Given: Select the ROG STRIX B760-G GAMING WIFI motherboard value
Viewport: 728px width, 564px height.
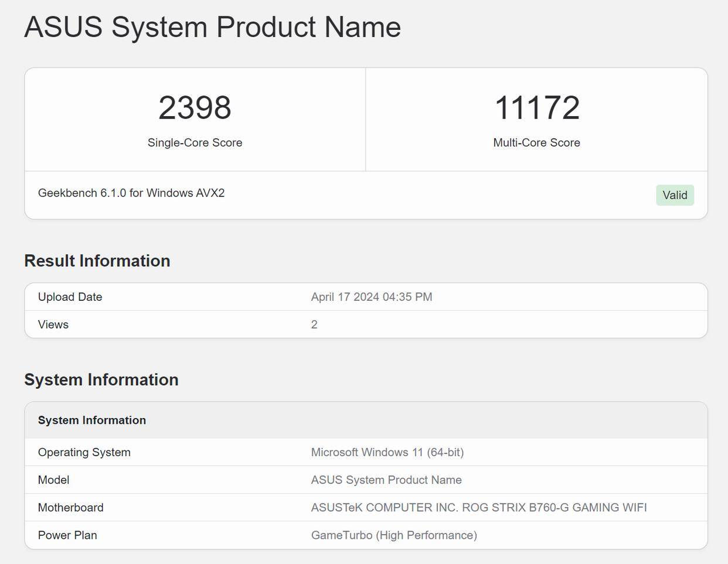Looking at the screenshot, I should [479, 507].
